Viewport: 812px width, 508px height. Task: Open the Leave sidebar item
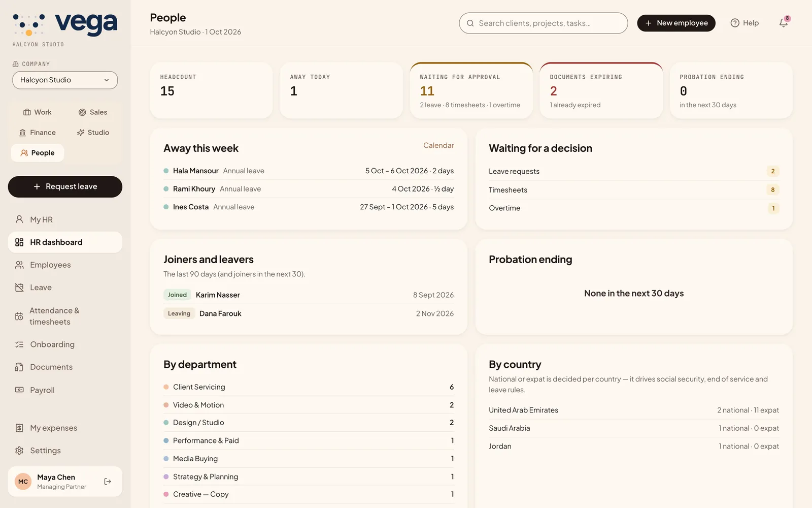tap(65, 288)
